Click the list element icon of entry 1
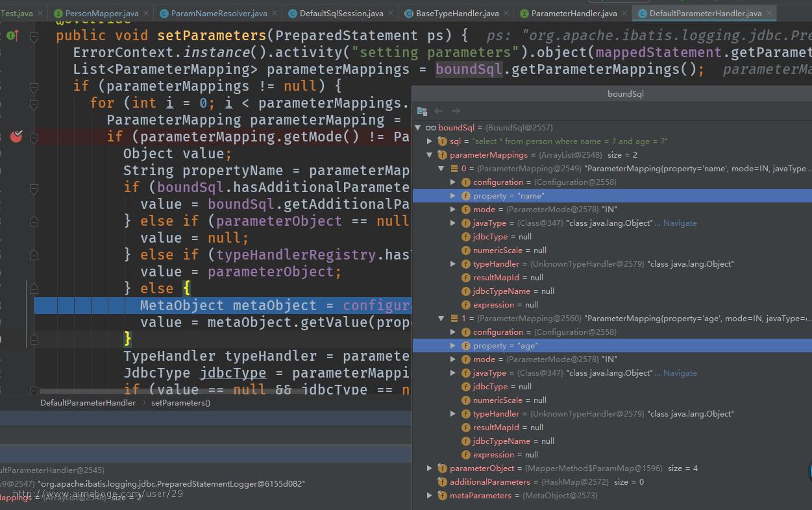 click(454, 319)
